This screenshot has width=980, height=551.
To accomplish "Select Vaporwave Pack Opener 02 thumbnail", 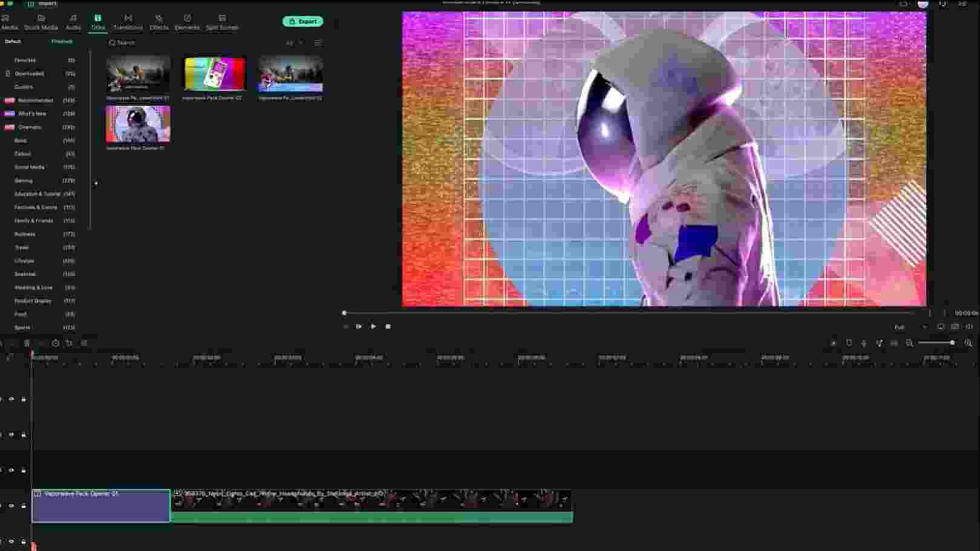I will tap(215, 74).
